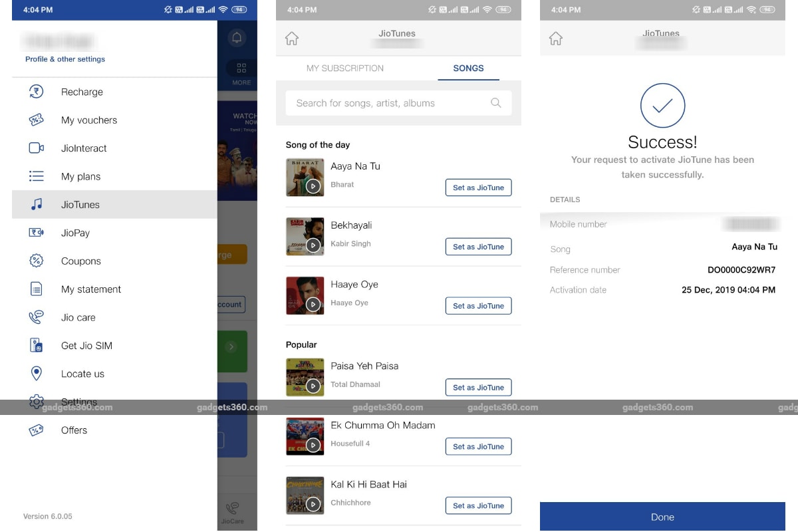Tap Wi-Fi indicator in side menu status bar

[223, 10]
